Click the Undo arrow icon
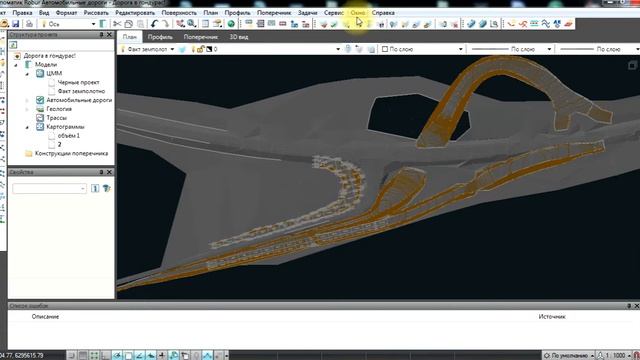Screen dimensions: 640x360 pyautogui.click(x=154, y=24)
